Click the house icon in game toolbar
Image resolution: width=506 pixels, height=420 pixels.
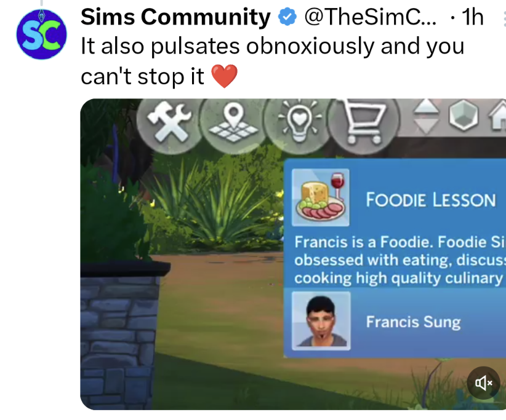[x=497, y=114]
